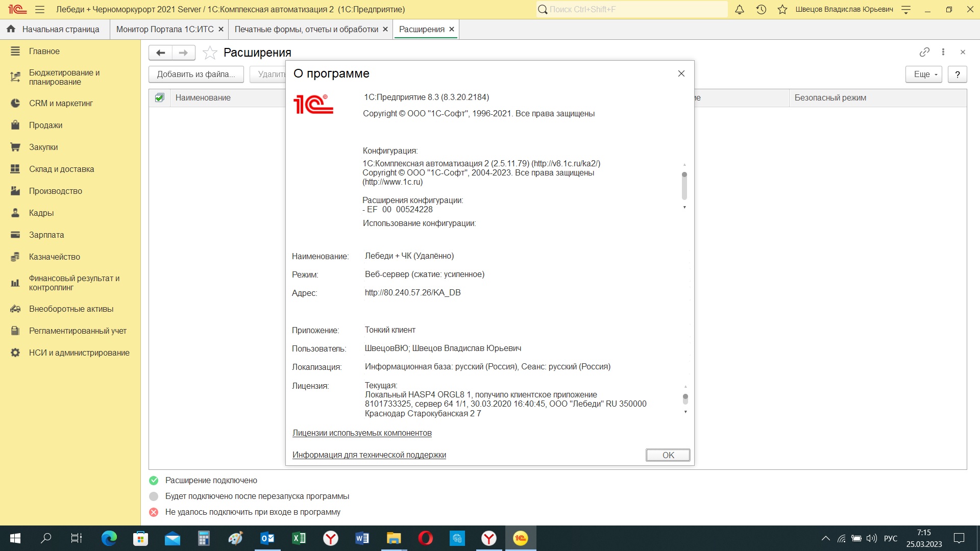Click Добавить из файла button
980x551 pixels.
[x=196, y=74]
